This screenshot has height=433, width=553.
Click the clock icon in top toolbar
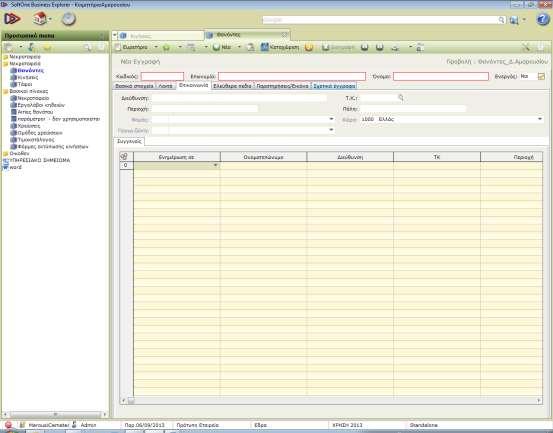click(68, 19)
